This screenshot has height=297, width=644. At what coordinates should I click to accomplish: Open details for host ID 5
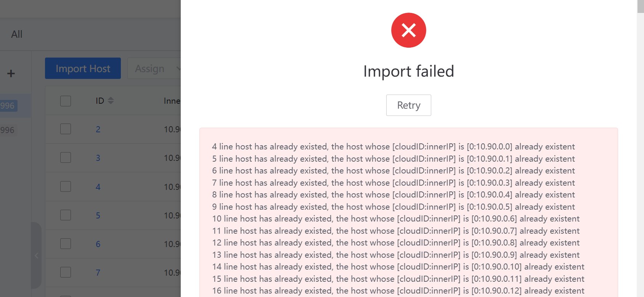[x=98, y=215]
